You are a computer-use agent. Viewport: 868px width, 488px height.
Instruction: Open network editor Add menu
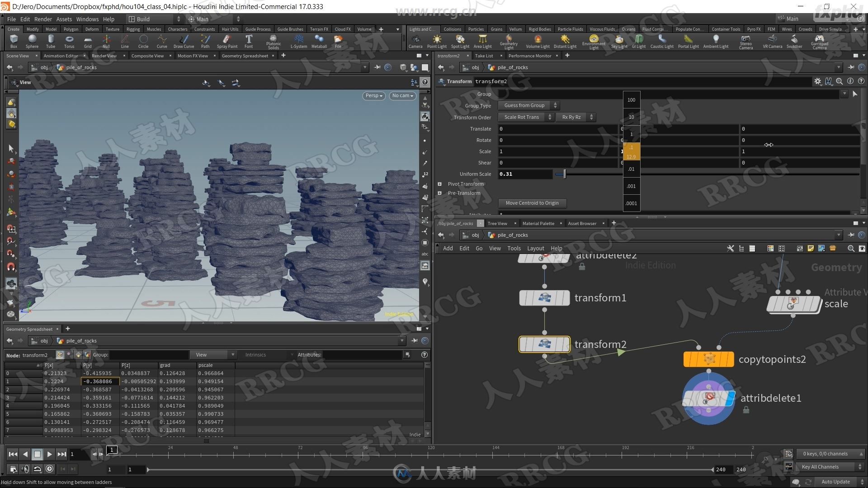tap(448, 249)
